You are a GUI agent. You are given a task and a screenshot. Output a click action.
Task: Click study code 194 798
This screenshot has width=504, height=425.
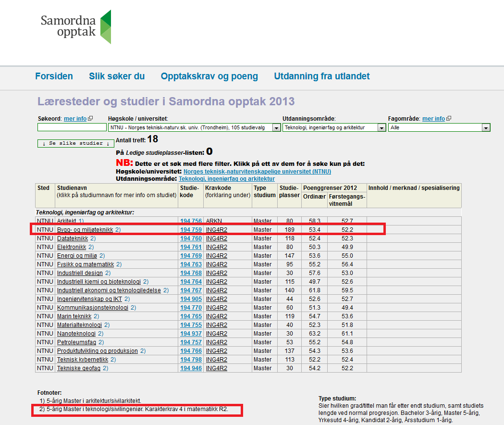pos(191,360)
